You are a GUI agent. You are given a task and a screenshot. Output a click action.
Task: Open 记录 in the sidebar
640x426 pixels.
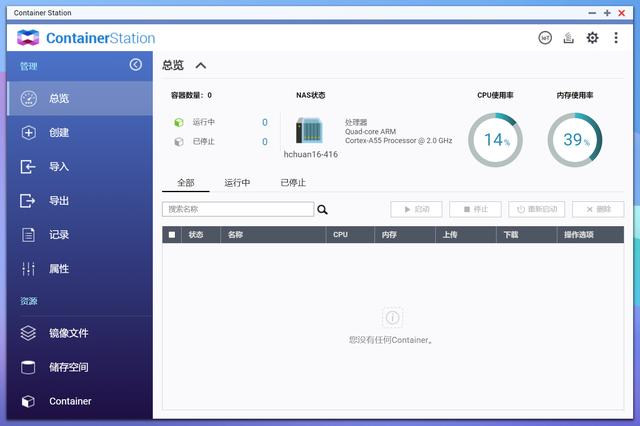(x=80, y=235)
